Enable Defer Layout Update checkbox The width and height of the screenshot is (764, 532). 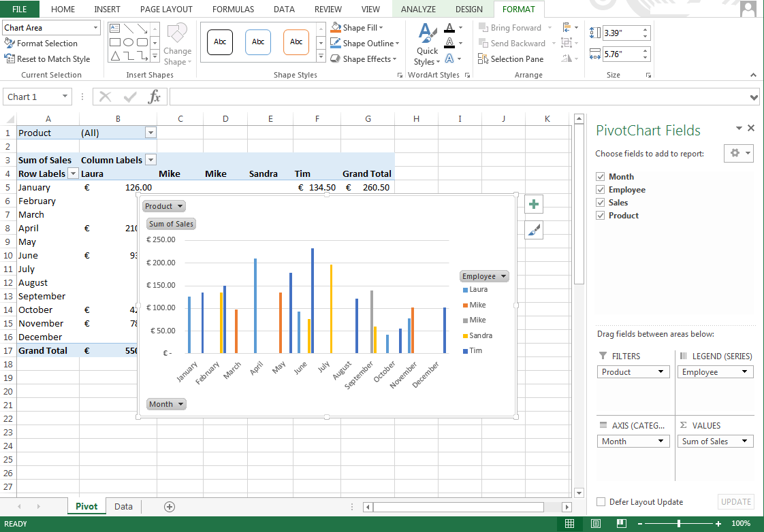(x=601, y=502)
